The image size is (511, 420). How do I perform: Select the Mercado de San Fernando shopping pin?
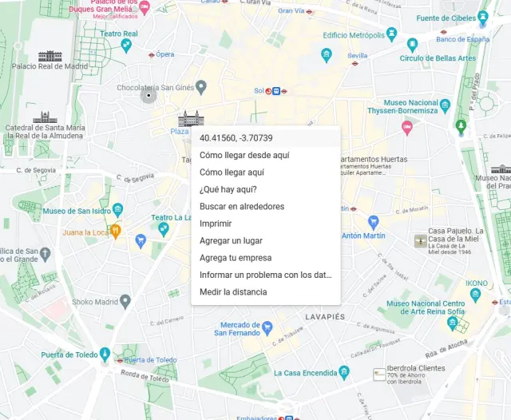(x=267, y=328)
